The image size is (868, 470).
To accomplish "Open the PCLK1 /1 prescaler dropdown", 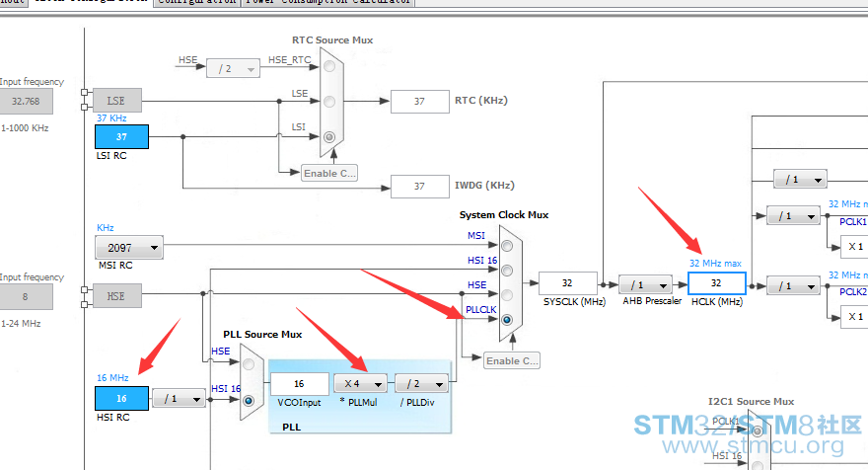I will coord(793,215).
